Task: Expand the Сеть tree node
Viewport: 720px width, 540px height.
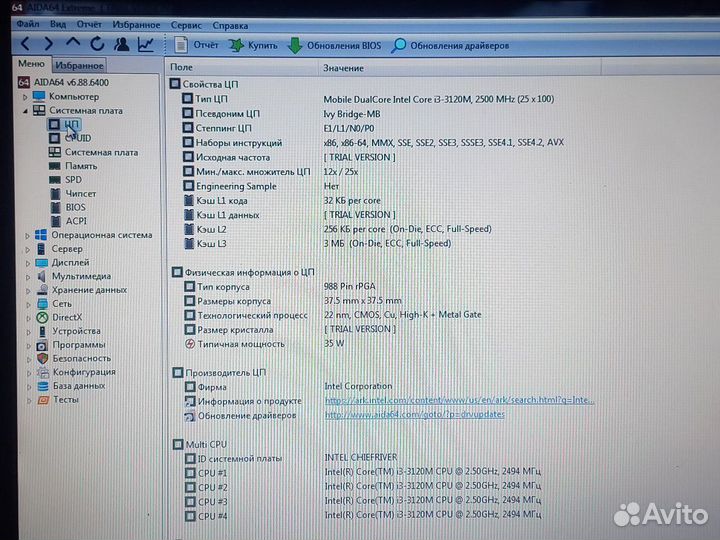Action: pyautogui.click(x=28, y=304)
